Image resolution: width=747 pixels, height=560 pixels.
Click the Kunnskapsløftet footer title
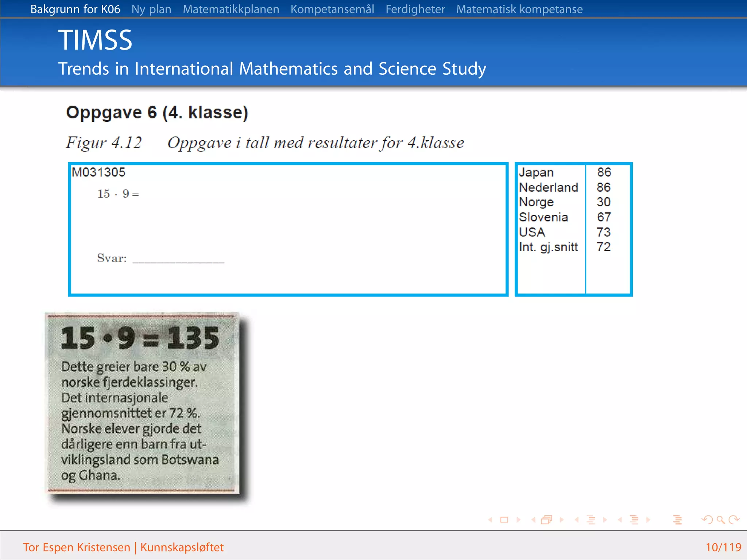[182, 547]
